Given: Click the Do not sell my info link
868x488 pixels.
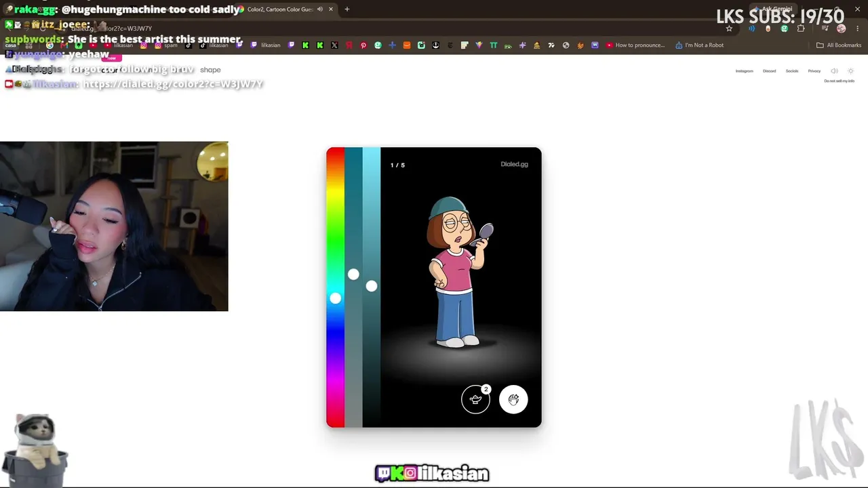Looking at the screenshot, I should coord(839,81).
